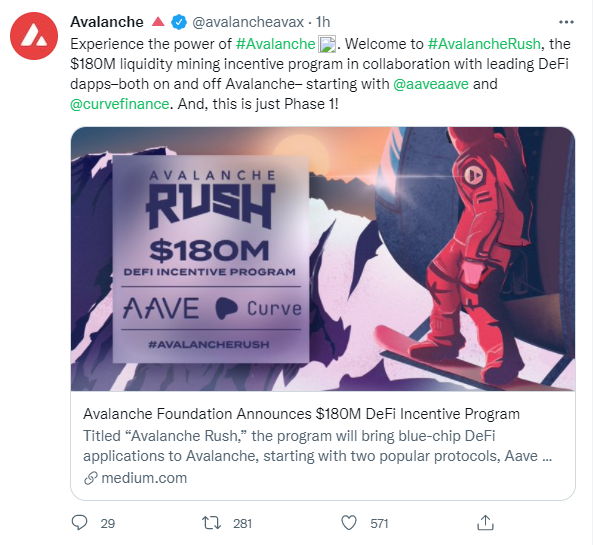Click the article headline about $180M DeFi Program
The width and height of the screenshot is (593, 545).
point(301,414)
